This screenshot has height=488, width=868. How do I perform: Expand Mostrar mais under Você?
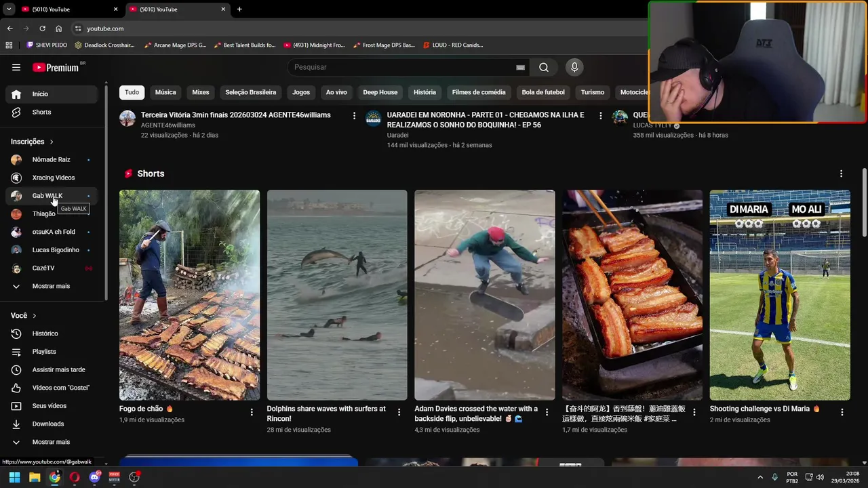coord(52,442)
